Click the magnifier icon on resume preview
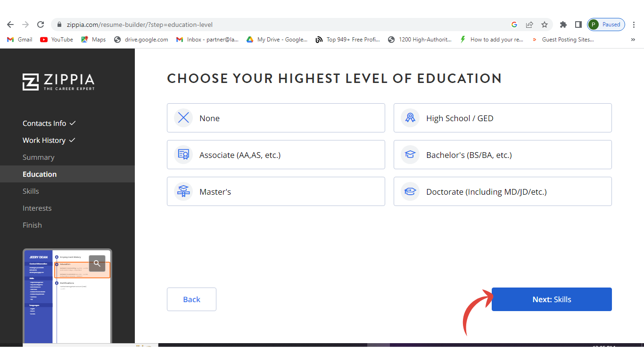 97,263
